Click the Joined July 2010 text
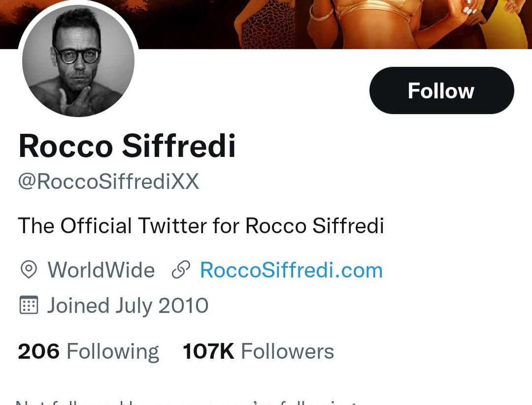The width and height of the screenshot is (532, 405). pos(128,306)
